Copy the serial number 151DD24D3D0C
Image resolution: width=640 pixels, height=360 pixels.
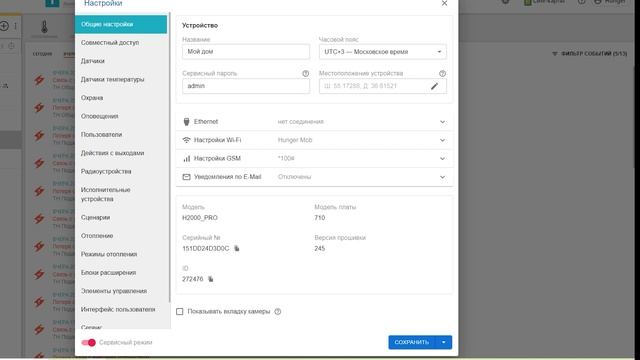[237, 248]
